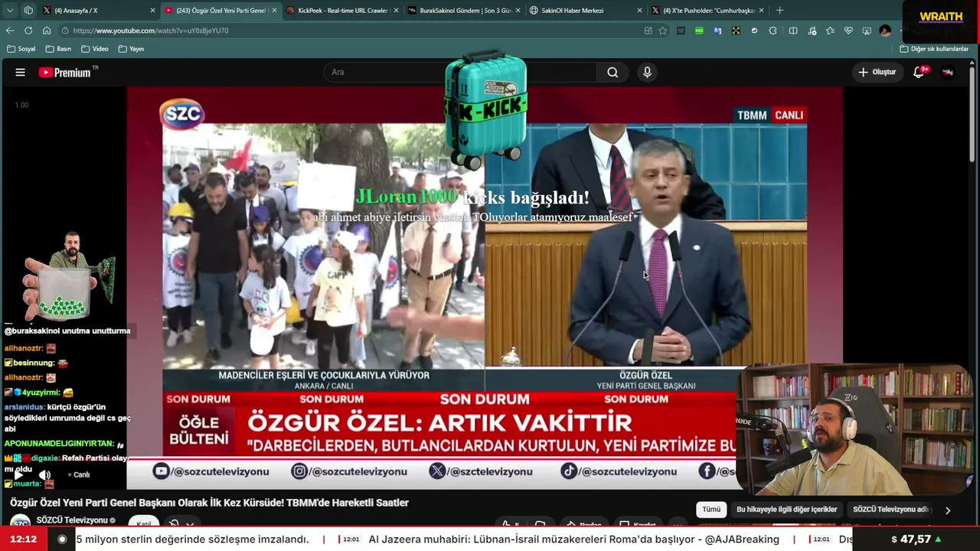980x551 pixels.
Task: Click the @buraksakinol unutma unutturma chat text
Action: [x=67, y=331]
